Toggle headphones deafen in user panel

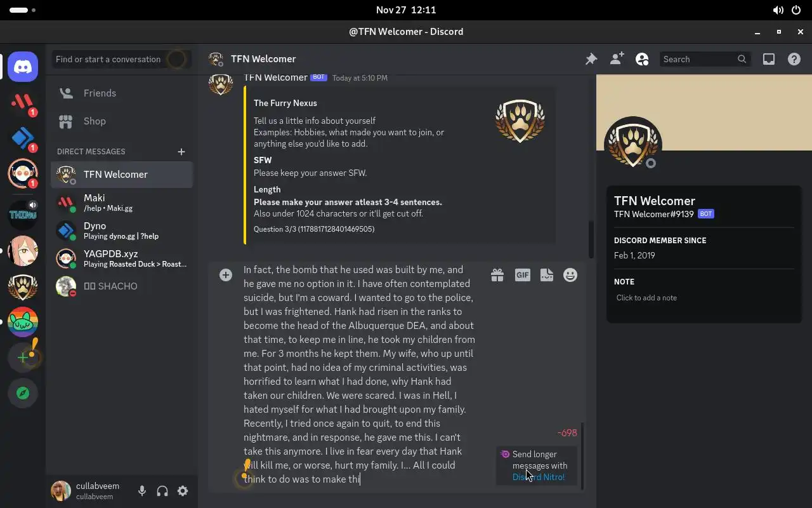coord(162,491)
